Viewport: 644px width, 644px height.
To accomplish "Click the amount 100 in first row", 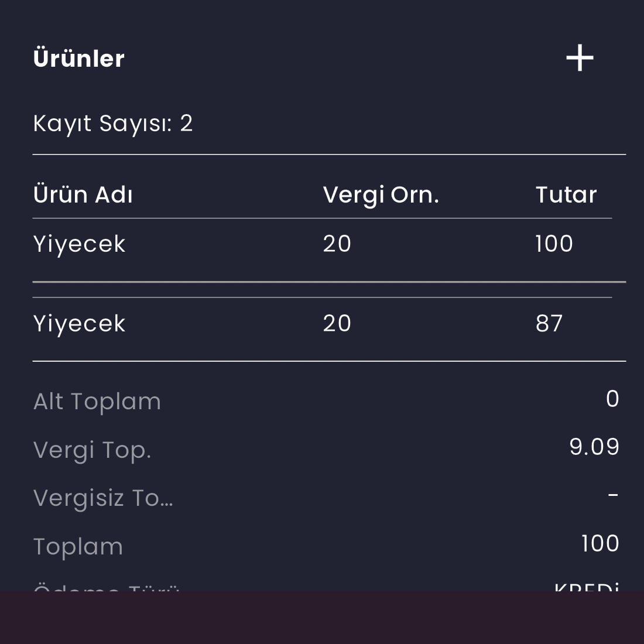I will pyautogui.click(x=554, y=244).
